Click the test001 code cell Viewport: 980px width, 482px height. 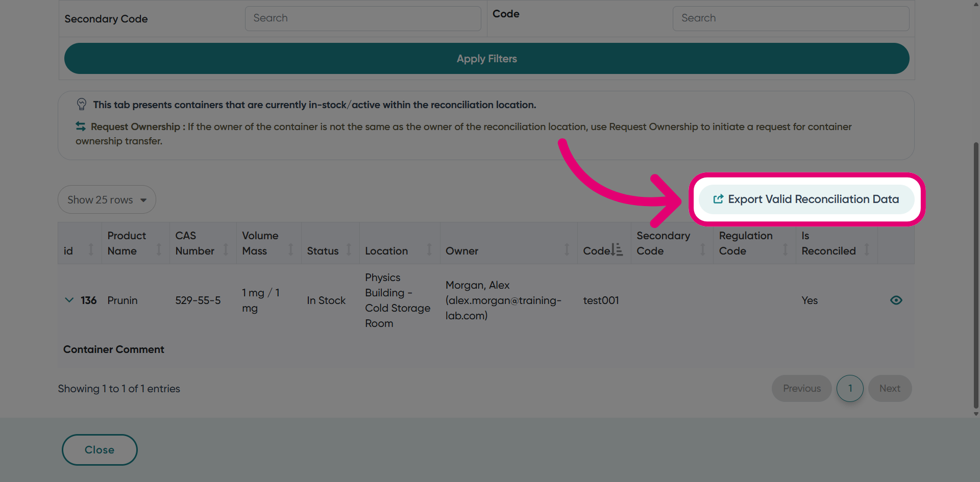tap(601, 300)
